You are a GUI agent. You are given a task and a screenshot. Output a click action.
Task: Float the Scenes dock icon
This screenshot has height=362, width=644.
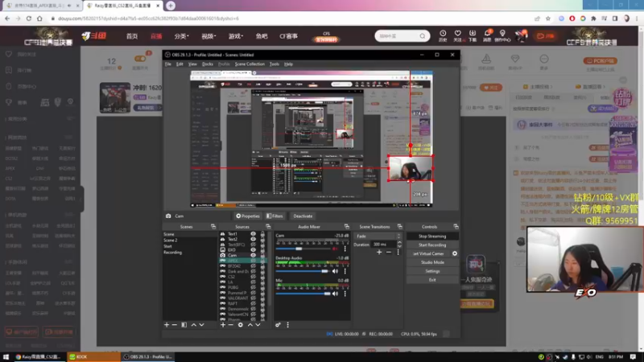point(213,227)
